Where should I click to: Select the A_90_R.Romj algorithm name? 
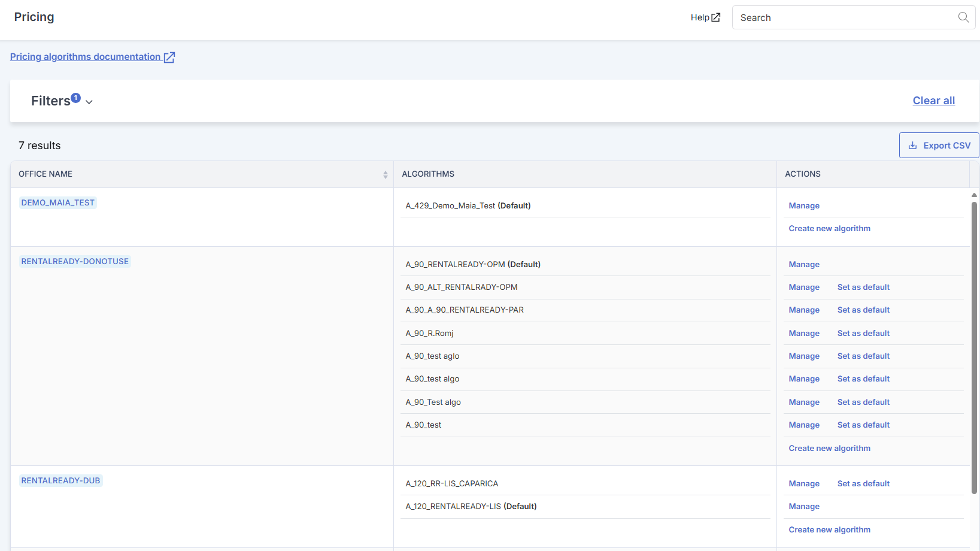tap(429, 333)
